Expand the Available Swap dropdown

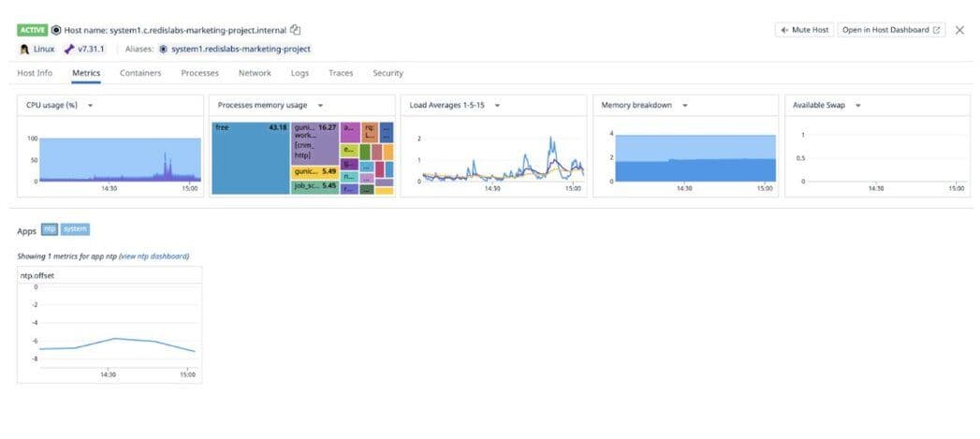pyautogui.click(x=857, y=105)
